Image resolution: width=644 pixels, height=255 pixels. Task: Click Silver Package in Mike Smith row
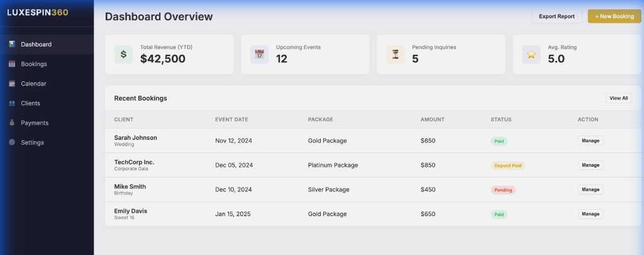328,190
